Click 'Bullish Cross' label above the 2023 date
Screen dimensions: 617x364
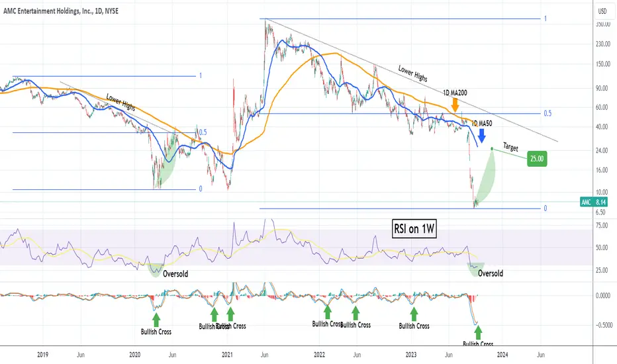414,326
